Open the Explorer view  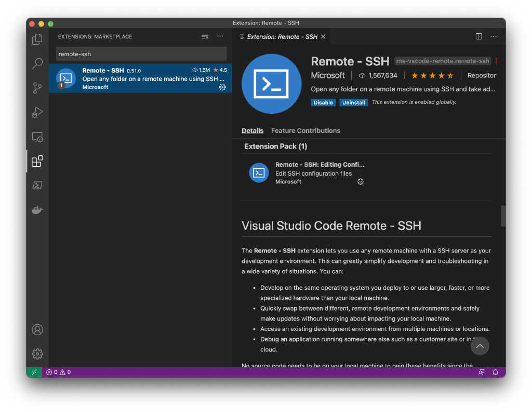[37, 39]
